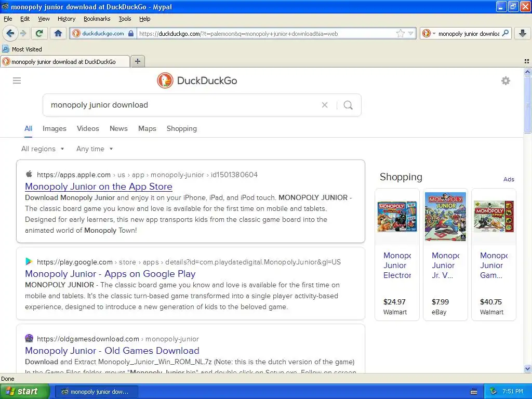Screen dimensions: 532x399
Task: Click the vertical scrollbar thumb
Action: pyautogui.click(x=527, y=104)
